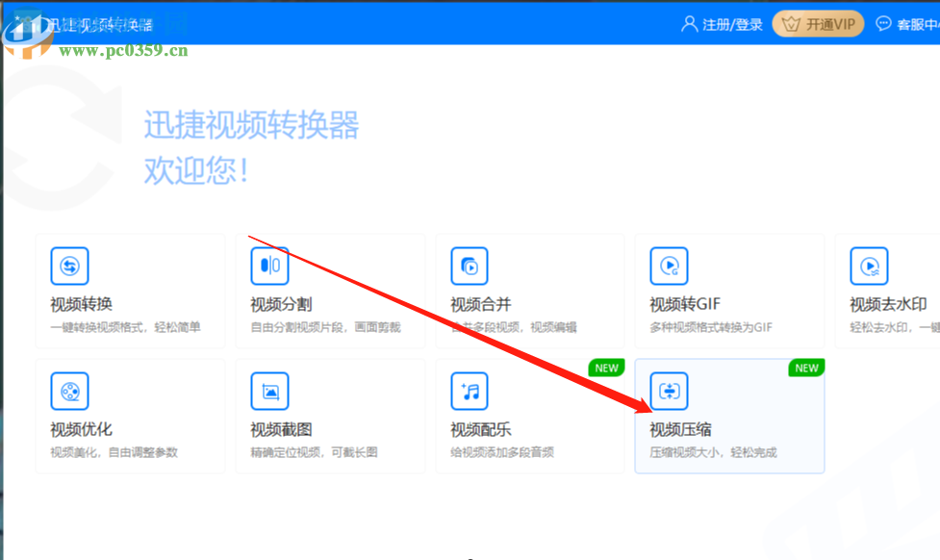This screenshot has height=560, width=940.
Task: Click the 视频压缩 title text
Action: (x=680, y=429)
